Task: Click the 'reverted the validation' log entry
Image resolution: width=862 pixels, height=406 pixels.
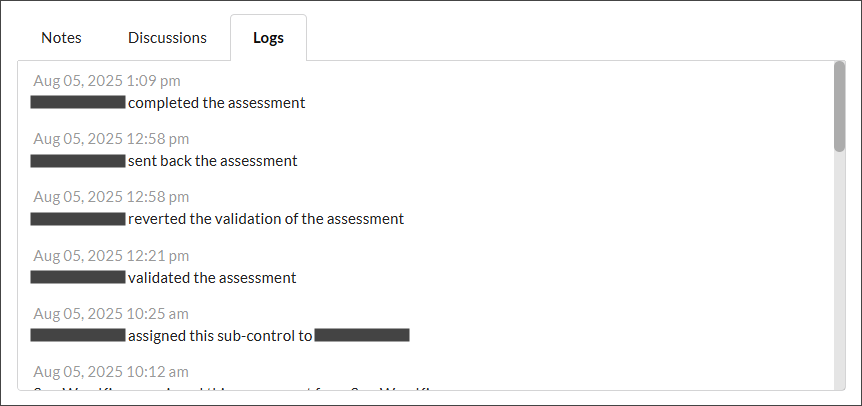Action: [266, 219]
